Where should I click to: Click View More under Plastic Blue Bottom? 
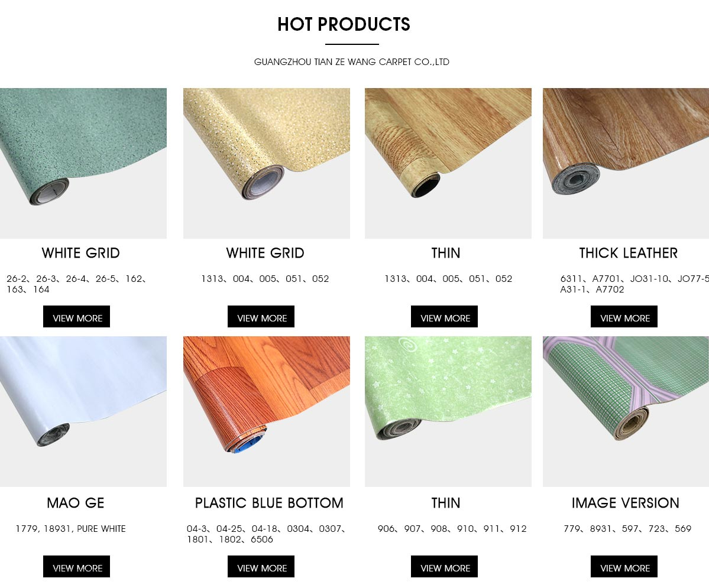point(261,566)
